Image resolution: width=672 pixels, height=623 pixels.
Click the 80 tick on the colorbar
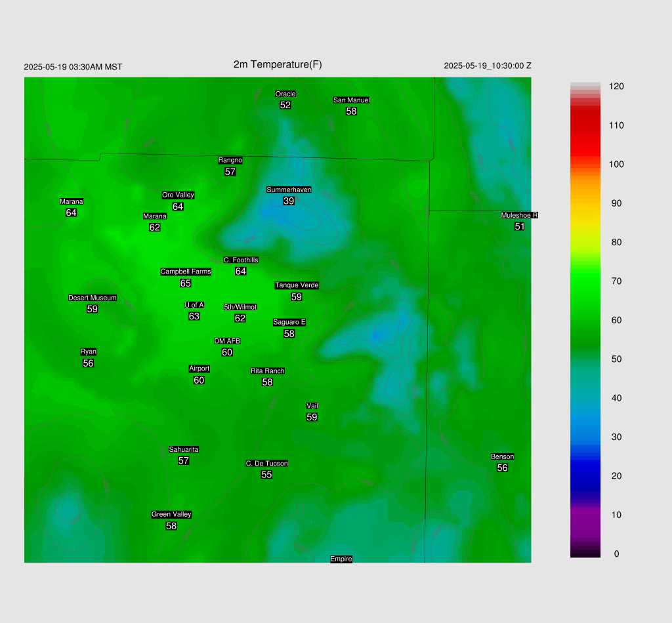(x=616, y=243)
